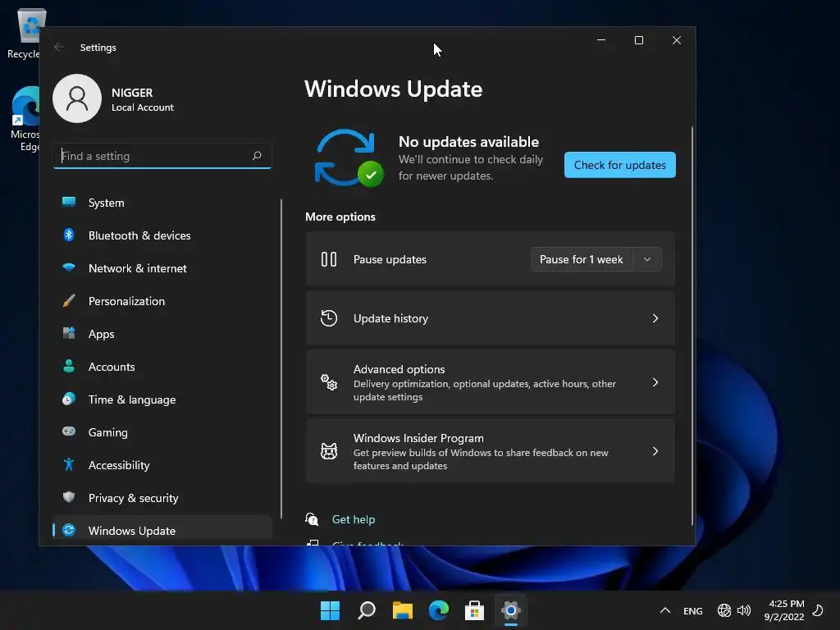Click the Time & language label
Screen dimensions: 840x630
(x=132, y=399)
